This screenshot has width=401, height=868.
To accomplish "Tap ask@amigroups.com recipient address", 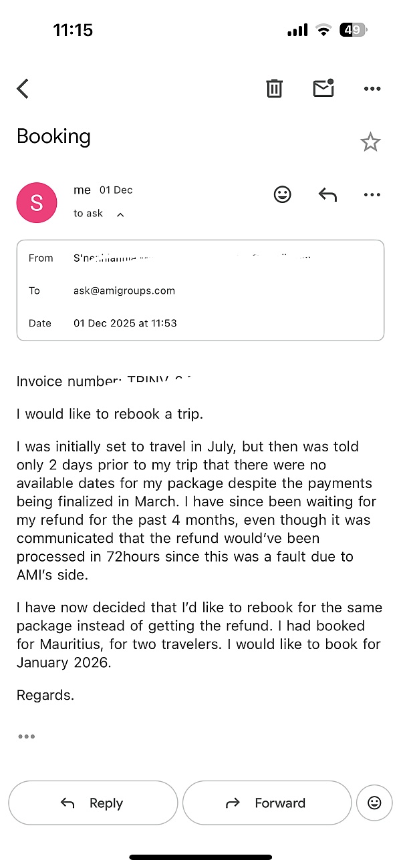I will [x=124, y=290].
